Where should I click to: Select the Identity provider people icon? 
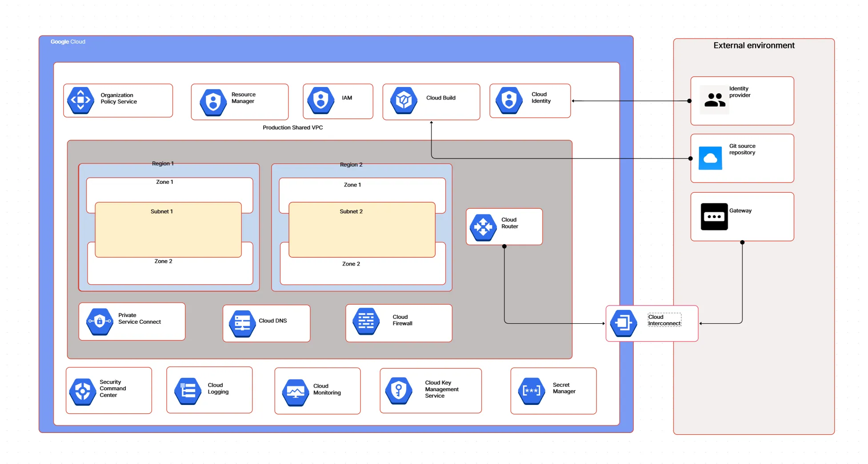[714, 100]
